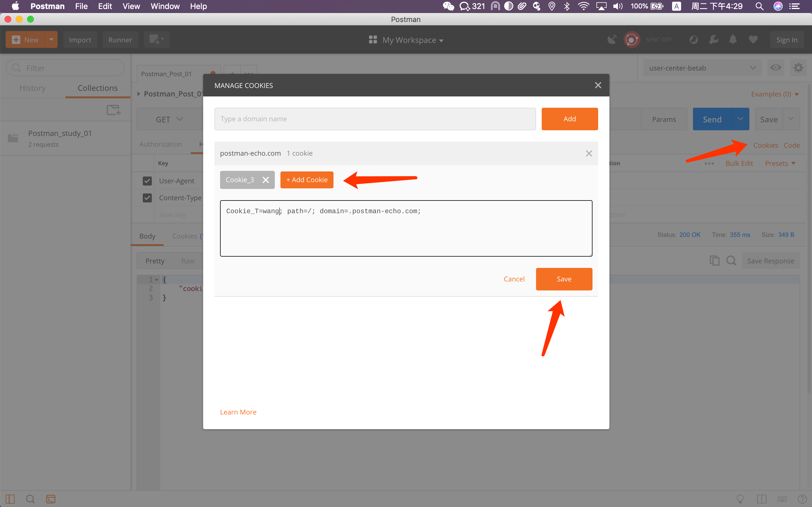Open the find icon in status bar
The height and width of the screenshot is (507, 812).
(x=30, y=499)
